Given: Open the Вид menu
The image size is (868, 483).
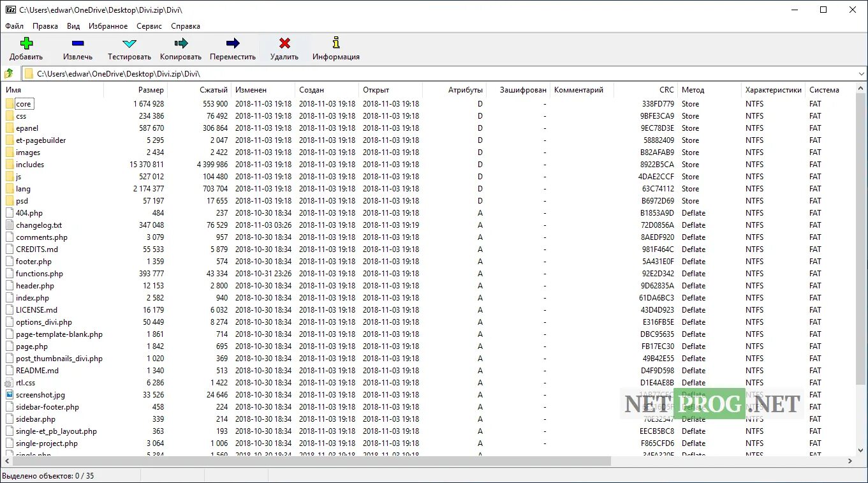Looking at the screenshot, I should pyautogui.click(x=73, y=26).
